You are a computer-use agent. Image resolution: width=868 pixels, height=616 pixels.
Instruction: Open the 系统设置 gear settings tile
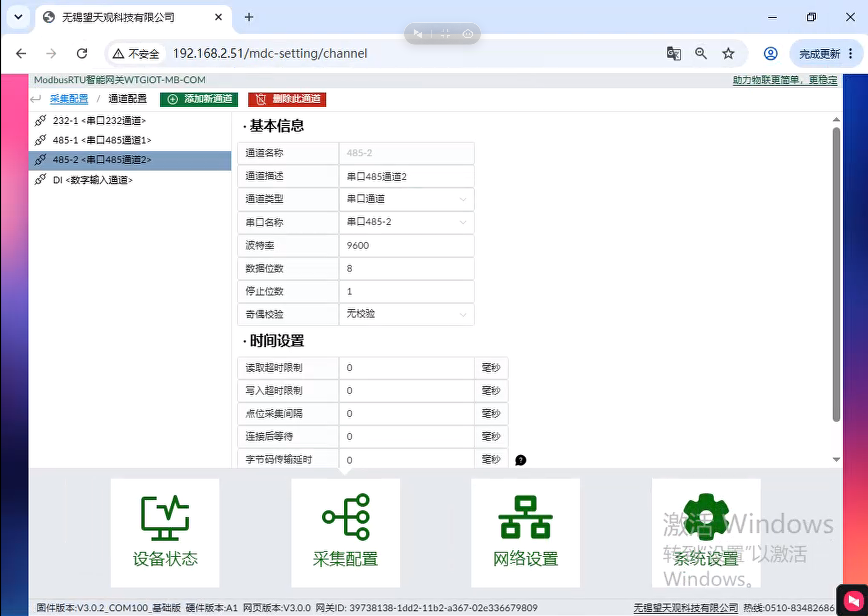(x=706, y=532)
